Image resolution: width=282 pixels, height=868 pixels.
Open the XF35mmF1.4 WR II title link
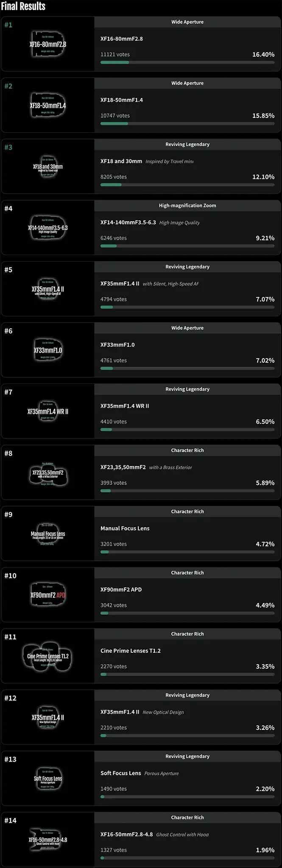[125, 406]
